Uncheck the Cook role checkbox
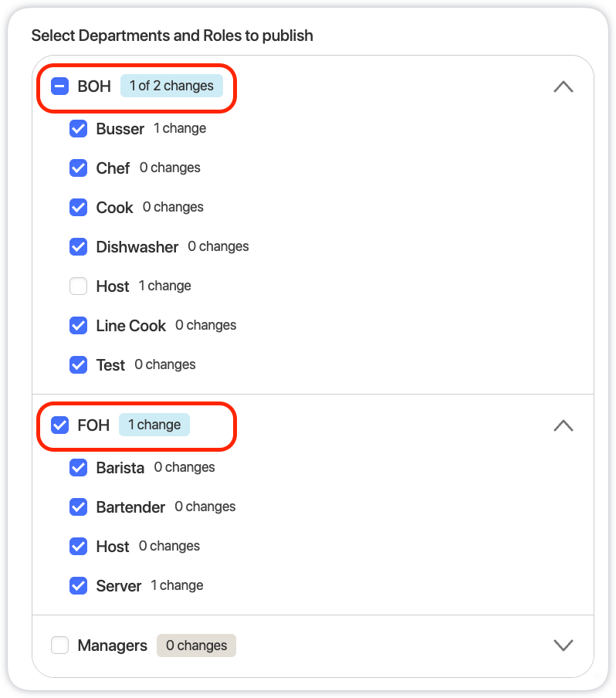Viewport: 616px width, 698px height. pyautogui.click(x=78, y=207)
